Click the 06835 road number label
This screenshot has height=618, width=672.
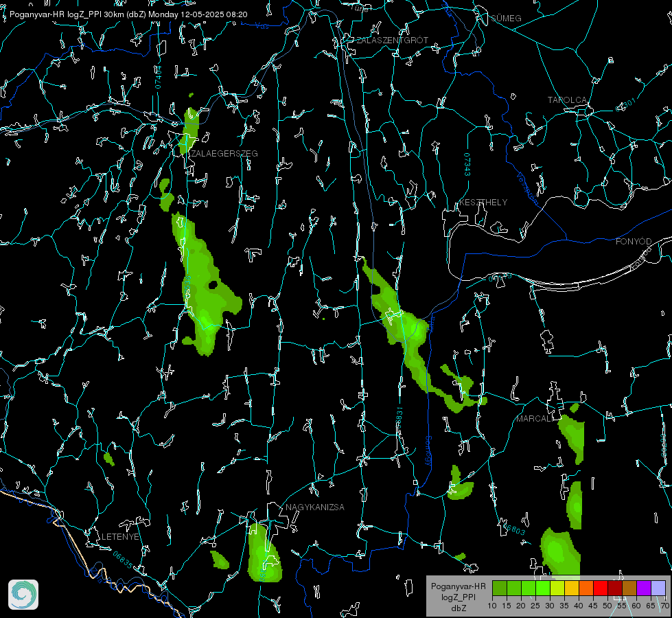[123, 560]
